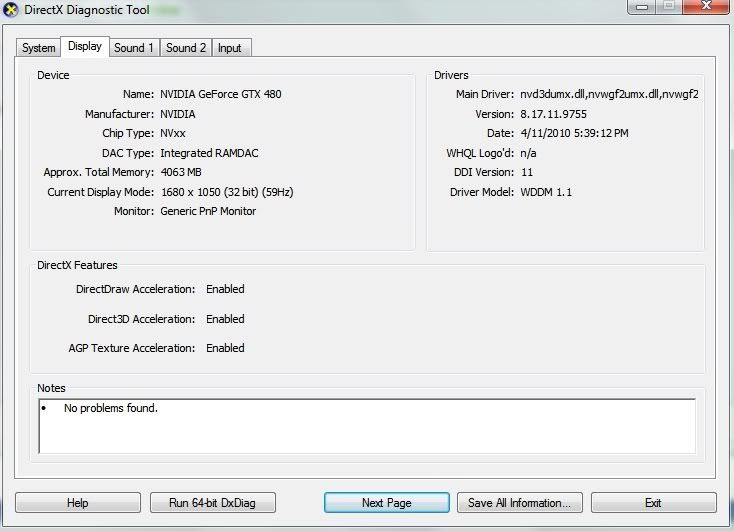
Task: Click the Current Display Mode resolution value
Action: (226, 192)
